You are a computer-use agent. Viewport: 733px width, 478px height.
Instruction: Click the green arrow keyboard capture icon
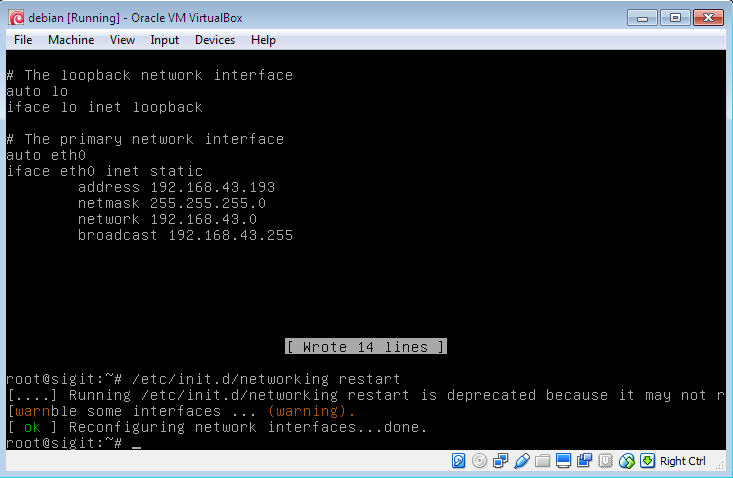point(647,461)
